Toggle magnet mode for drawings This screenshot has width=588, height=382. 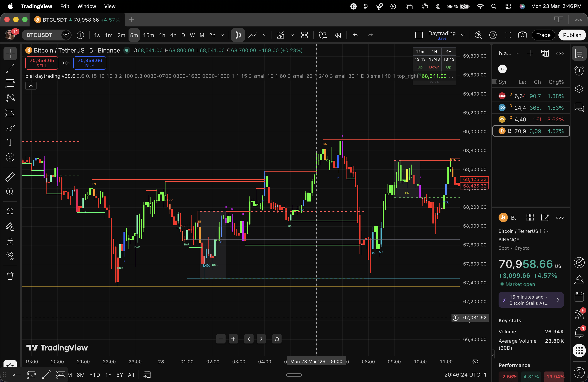(10, 211)
